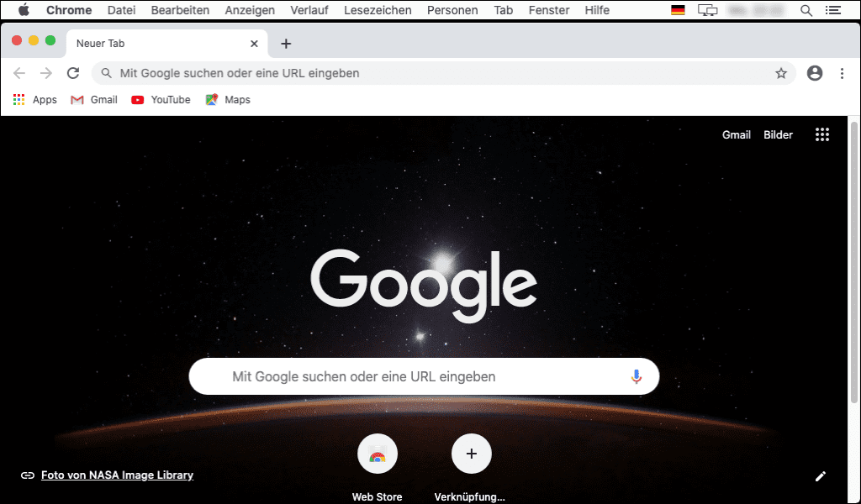Screen dimensions: 861x504
Task: Open the Anzeigen menu
Action: 250,10
